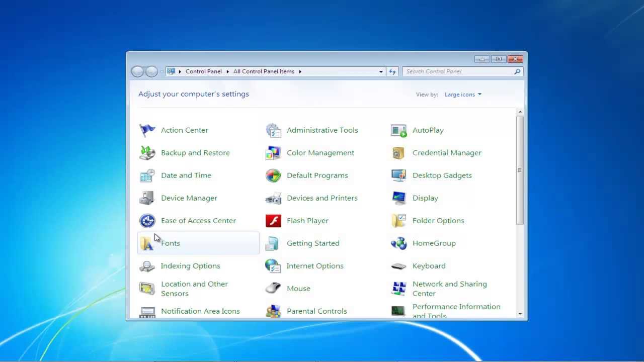Click the Folder Options icon
Screen dimensions: 644x362
[399, 221]
